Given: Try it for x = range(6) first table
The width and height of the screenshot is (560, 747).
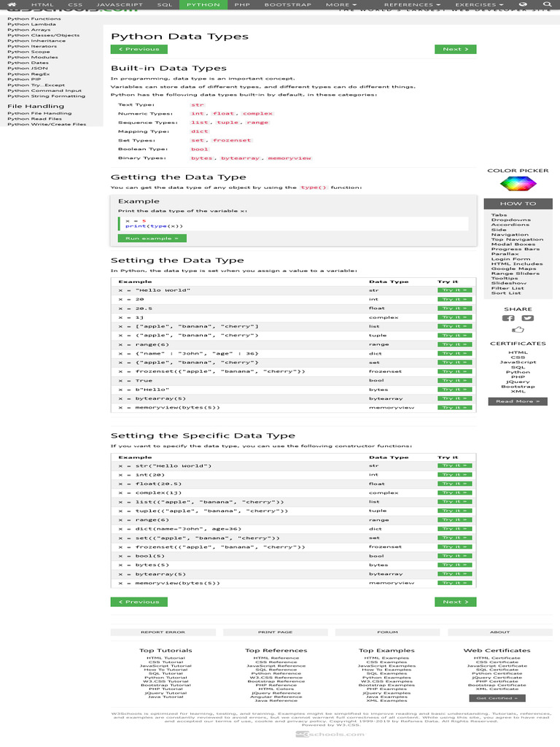Looking at the screenshot, I should click(x=455, y=344).
